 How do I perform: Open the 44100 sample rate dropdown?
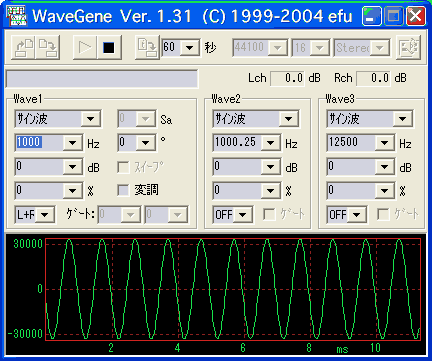tap(277, 48)
